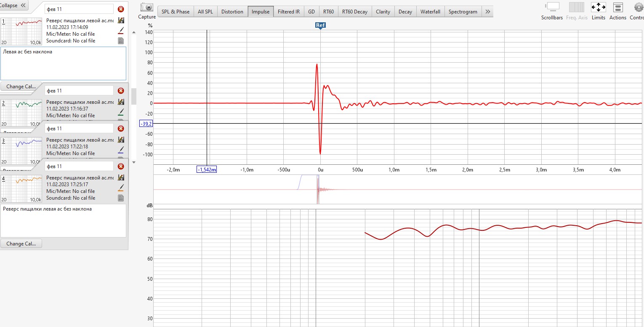Click measurement 1 save/ruler icon
Viewport: 644px width, 327px height.
[121, 20]
